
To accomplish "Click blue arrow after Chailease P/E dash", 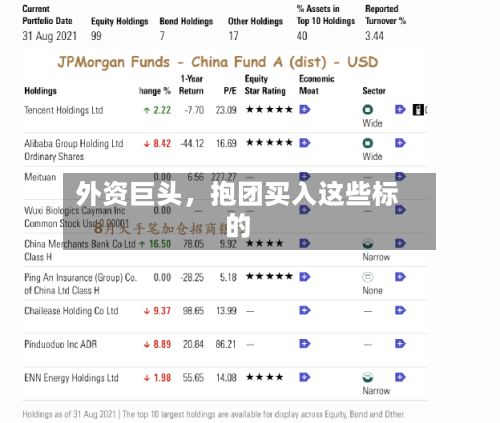I will 305,310.
